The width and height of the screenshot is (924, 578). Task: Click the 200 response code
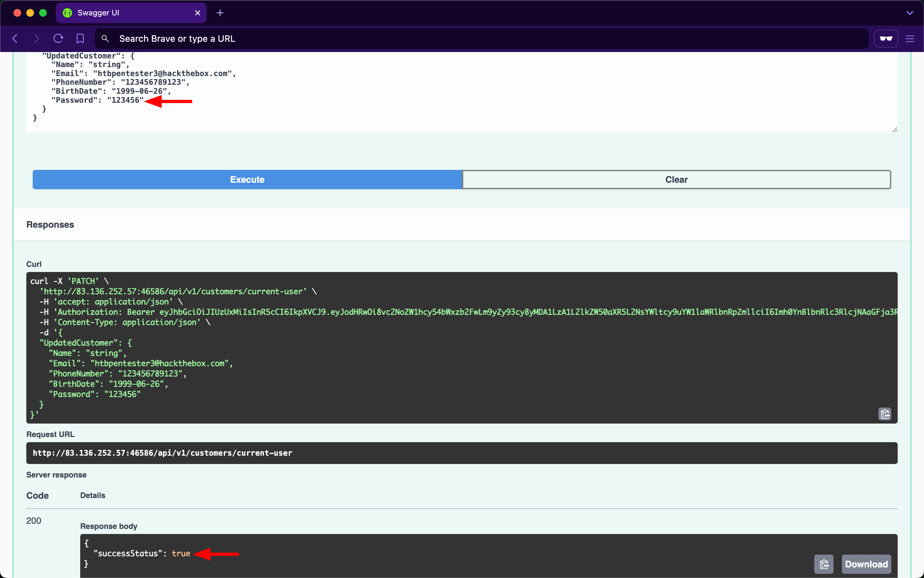tap(34, 521)
